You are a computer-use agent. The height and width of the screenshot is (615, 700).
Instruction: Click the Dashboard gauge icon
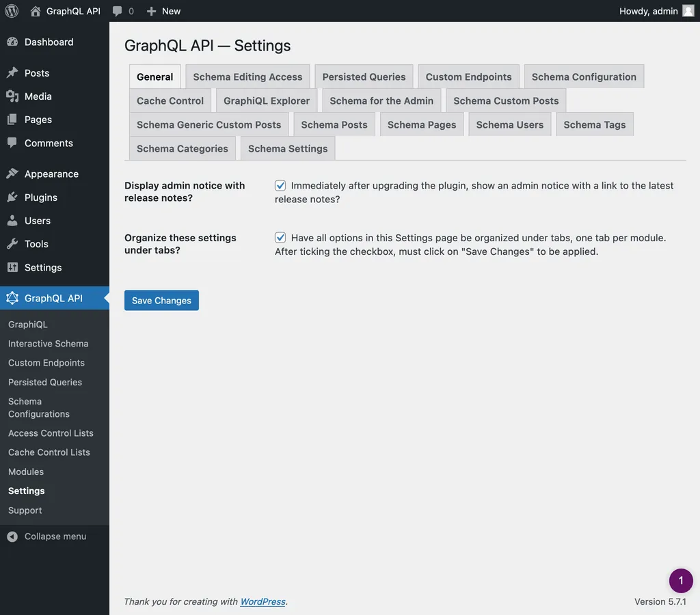click(x=12, y=42)
